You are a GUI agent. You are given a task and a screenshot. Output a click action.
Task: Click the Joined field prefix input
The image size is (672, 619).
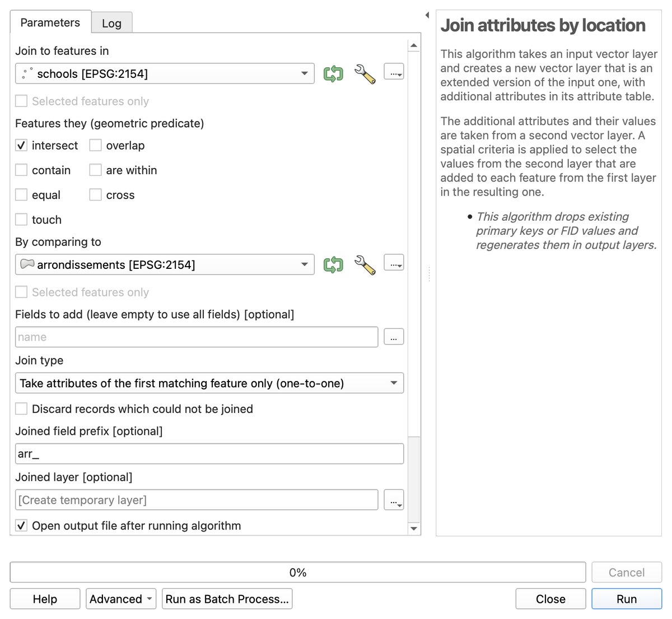tap(209, 454)
